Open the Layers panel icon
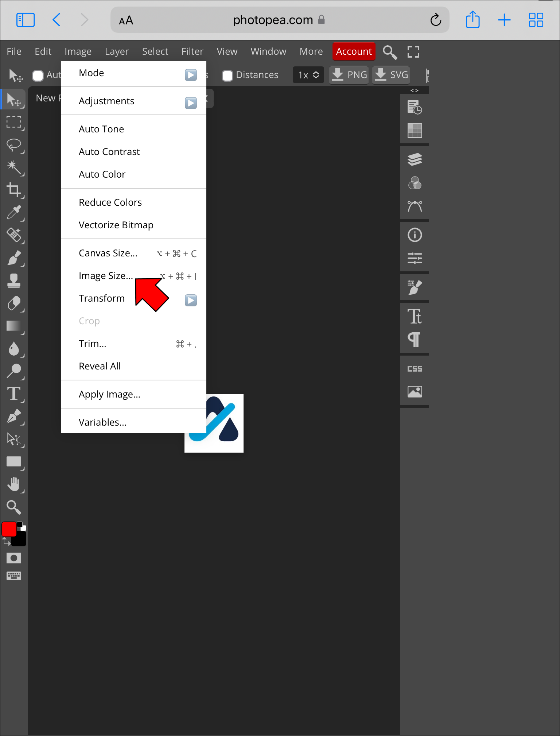This screenshot has width=560, height=736. point(415,159)
